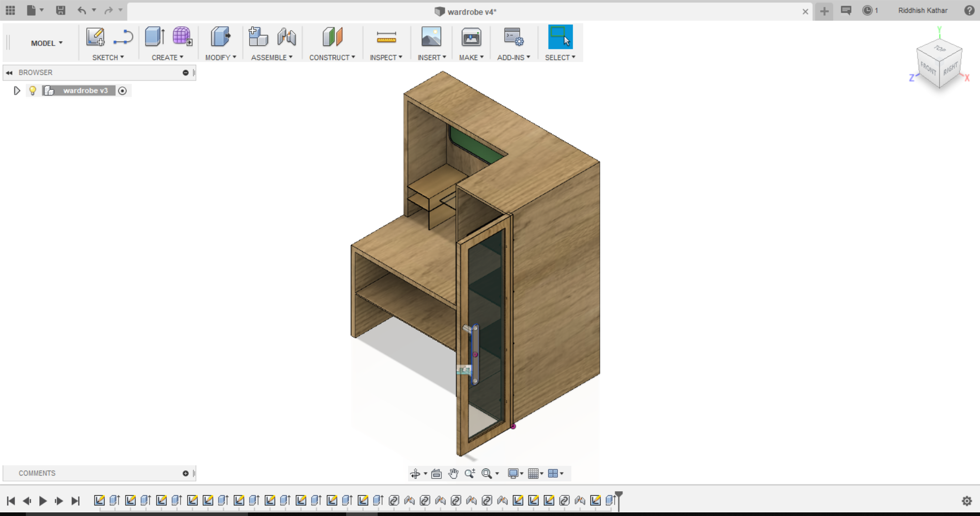
Task: Open the CREATE menu
Action: [167, 57]
